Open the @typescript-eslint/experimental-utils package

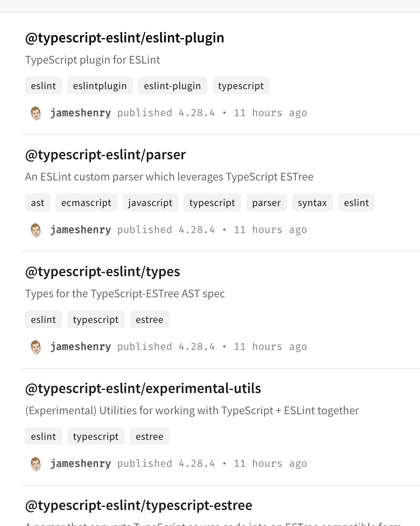(143, 389)
